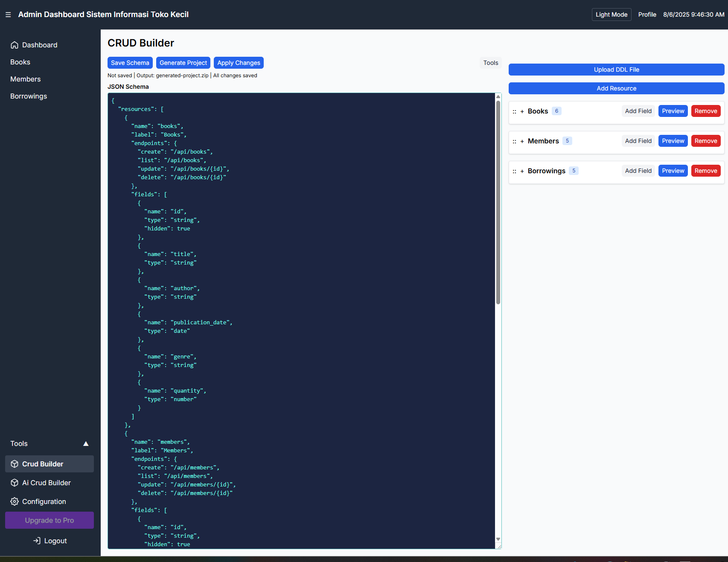This screenshot has width=728, height=562.
Task: Click Save Schema button
Action: click(x=130, y=63)
